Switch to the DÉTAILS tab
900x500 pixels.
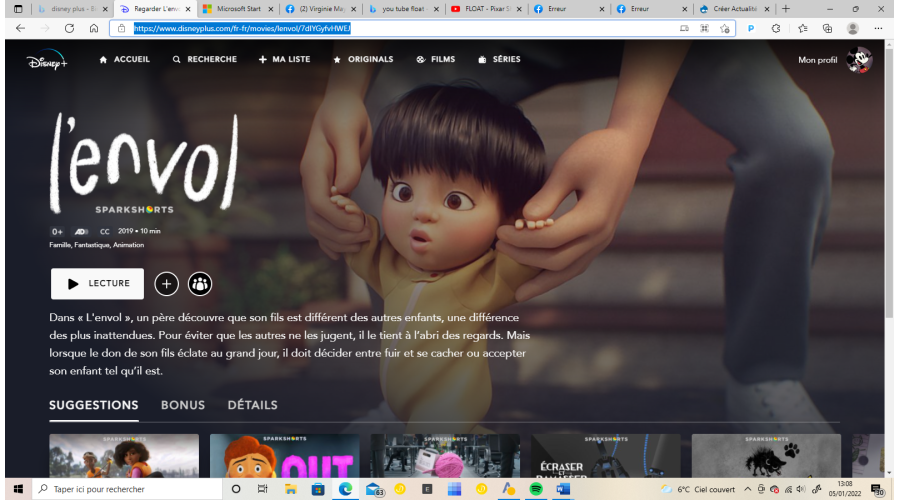(253, 405)
